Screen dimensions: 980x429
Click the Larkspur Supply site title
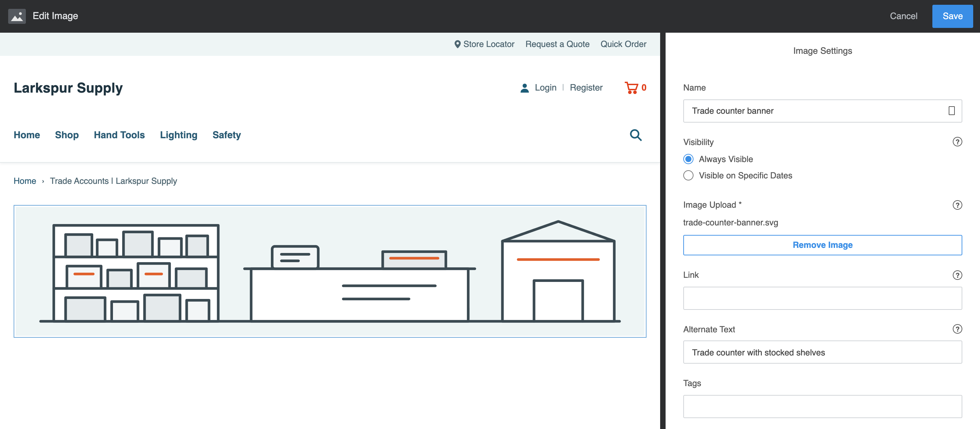[x=68, y=88]
